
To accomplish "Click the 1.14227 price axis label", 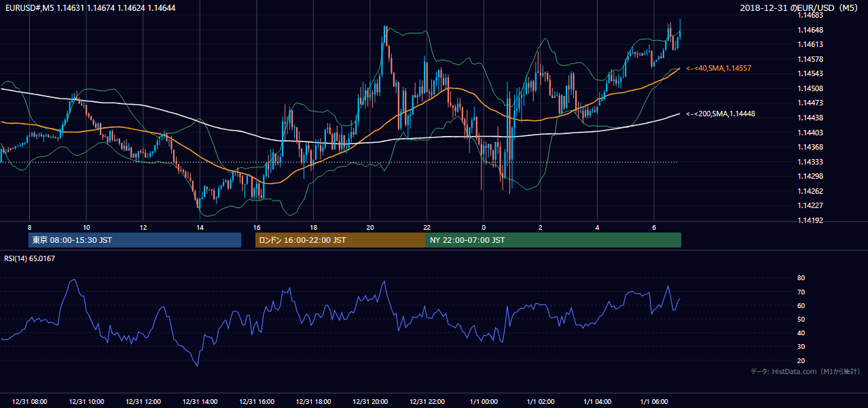I will pos(810,205).
